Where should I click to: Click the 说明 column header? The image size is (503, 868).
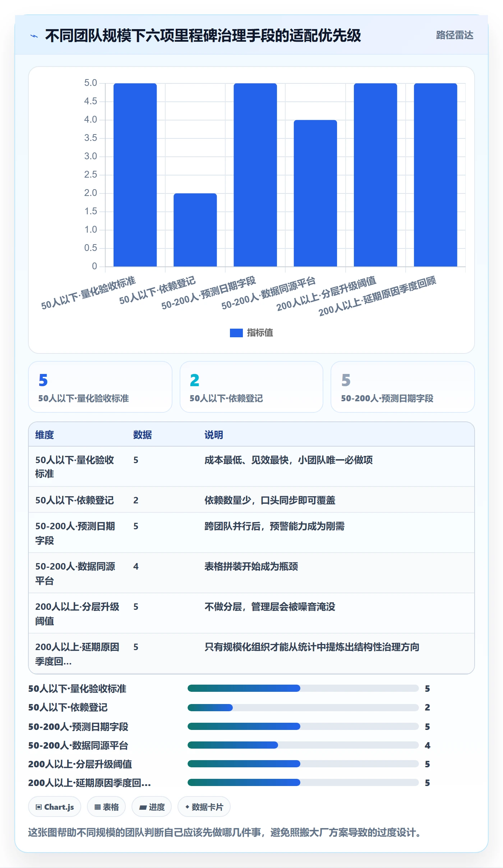(x=214, y=435)
